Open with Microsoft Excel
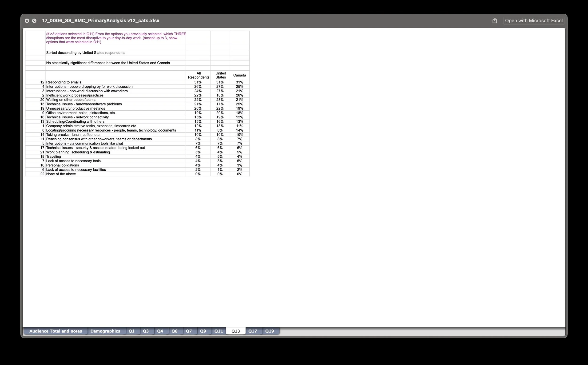The width and height of the screenshot is (588, 365). 534,20
